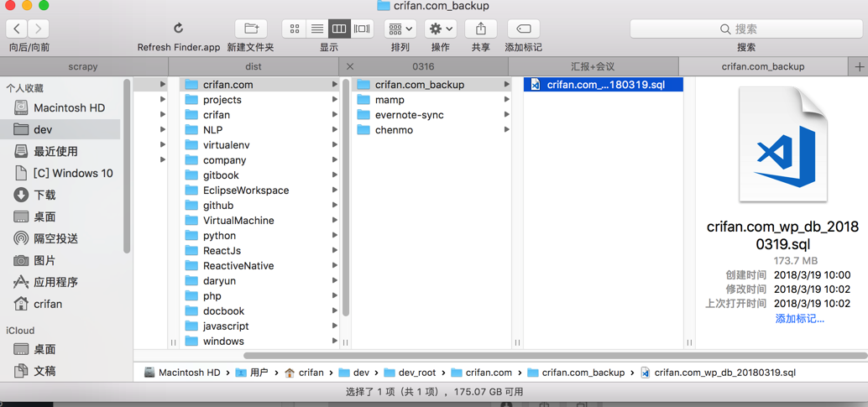The image size is (868, 407).
Task: Click crifan.com_backup in the path bar
Action: (x=576, y=373)
